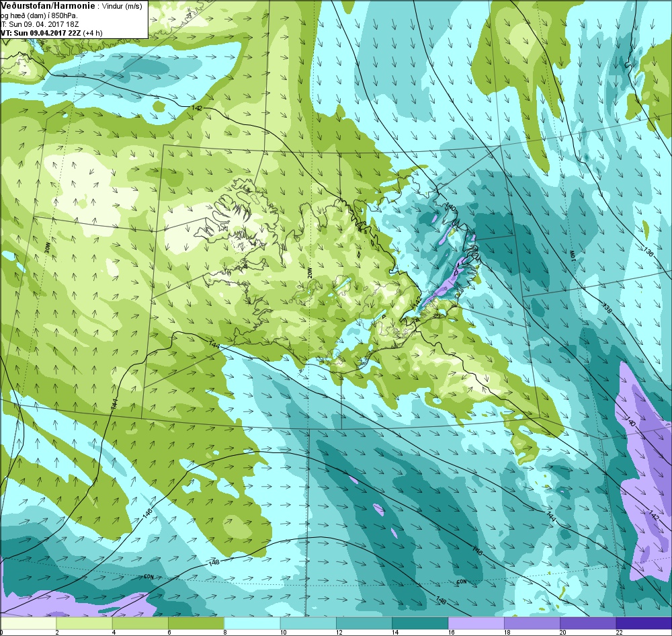Click the "20W" longitude label
This screenshot has height=636, width=672.
pos(310,274)
